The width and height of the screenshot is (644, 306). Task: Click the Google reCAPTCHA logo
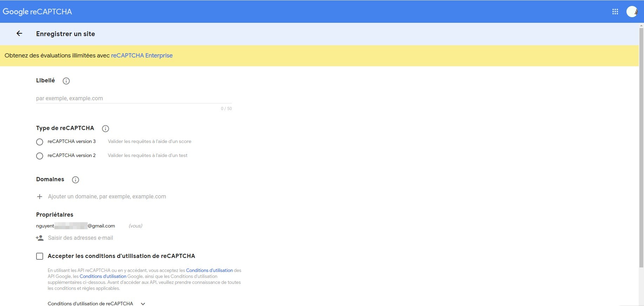pyautogui.click(x=37, y=12)
